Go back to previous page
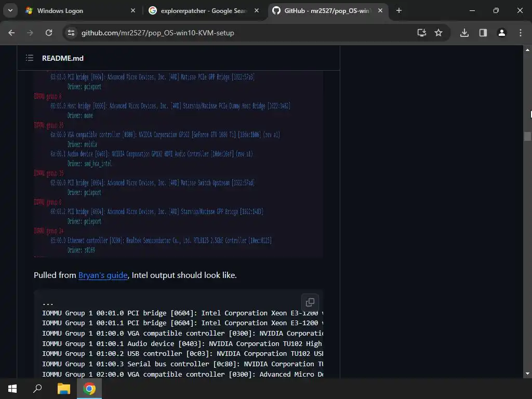 (x=11, y=33)
